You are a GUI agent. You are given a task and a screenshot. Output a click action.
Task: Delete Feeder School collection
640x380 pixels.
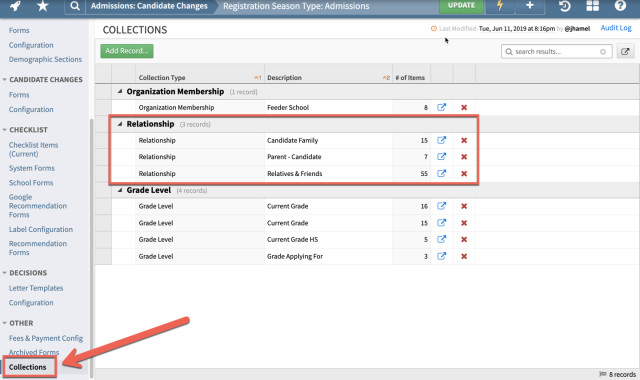point(464,107)
